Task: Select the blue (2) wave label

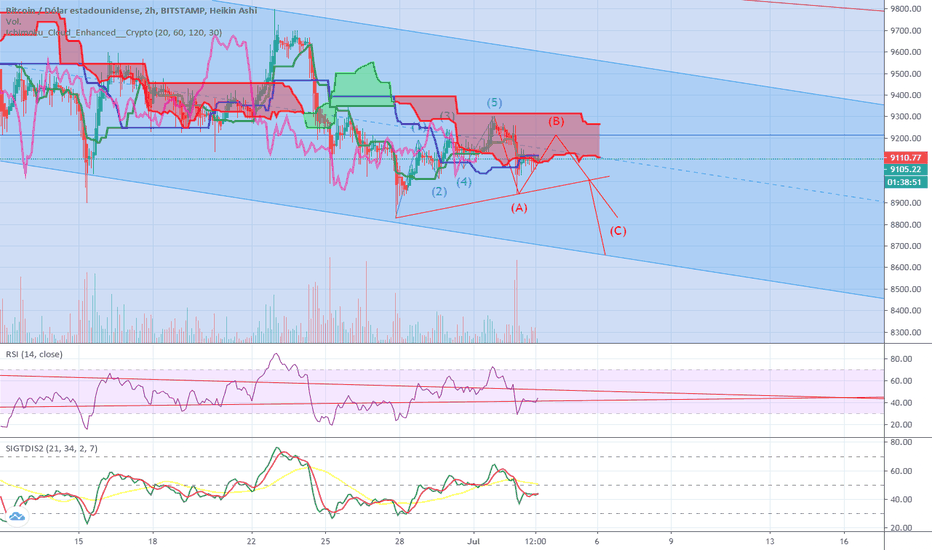Action: [x=439, y=191]
